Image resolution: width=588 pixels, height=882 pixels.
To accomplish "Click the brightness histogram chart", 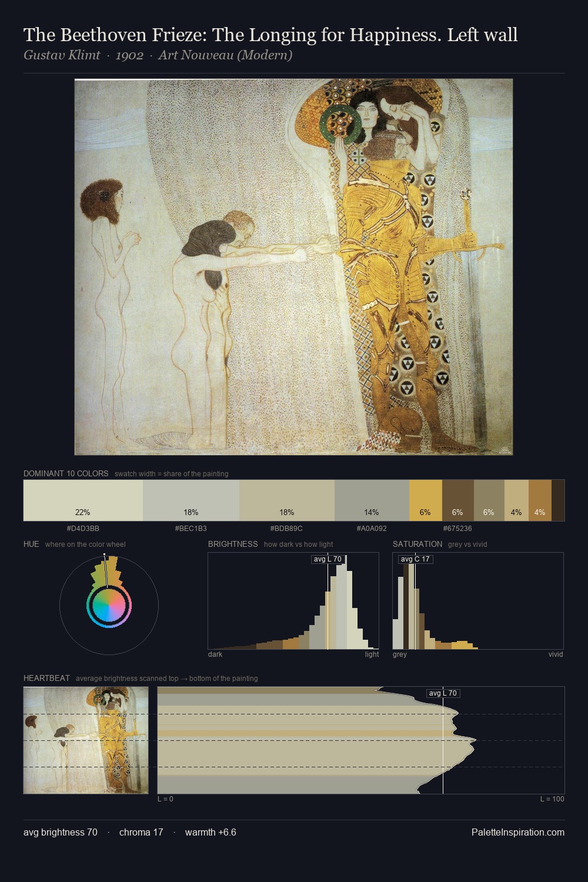I will click(293, 601).
